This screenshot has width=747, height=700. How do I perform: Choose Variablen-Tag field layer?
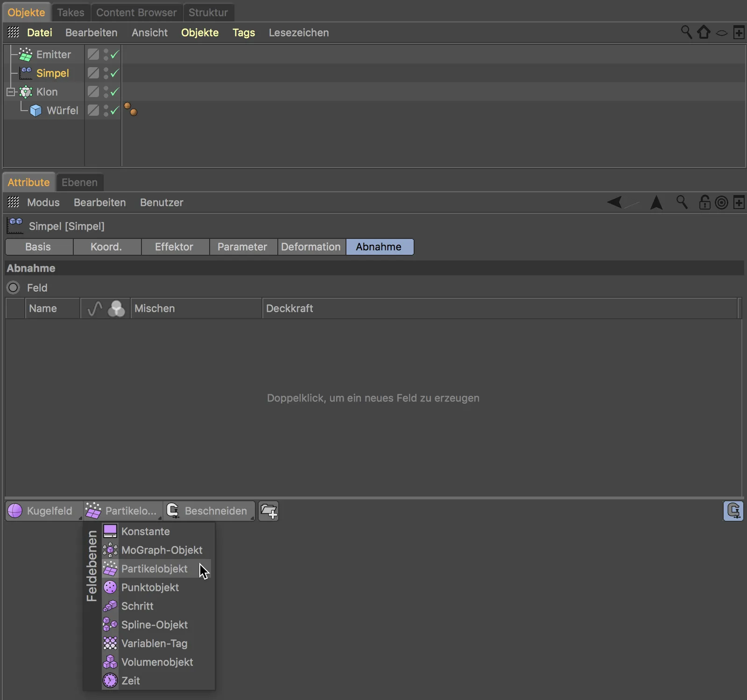(x=157, y=644)
